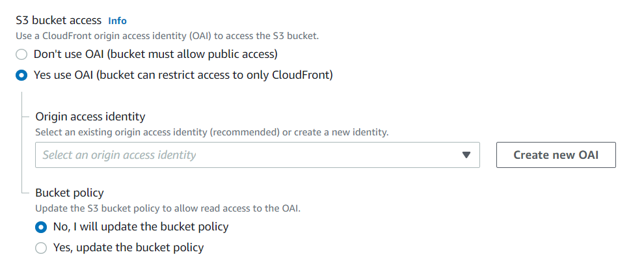Viewport: 644px width, 276px height.
Task: Click the "Yes, update the bucket policy" label text
Action: pyautogui.click(x=129, y=247)
